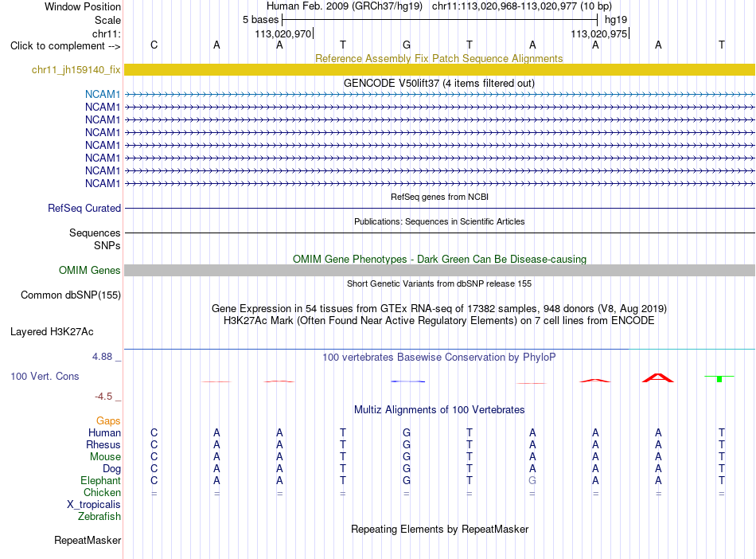
Task: Open 'Publications: Sequences in Scientific Articles' title
Action: (x=439, y=221)
